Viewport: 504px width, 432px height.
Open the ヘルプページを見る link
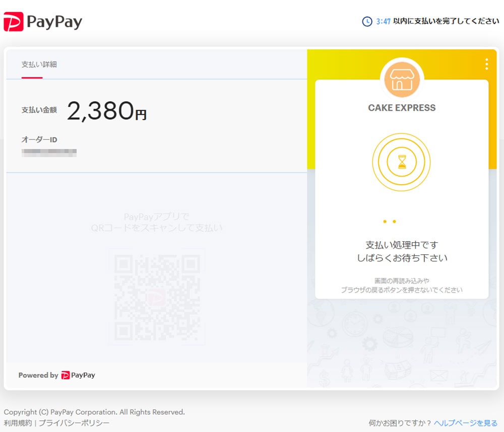[466, 423]
